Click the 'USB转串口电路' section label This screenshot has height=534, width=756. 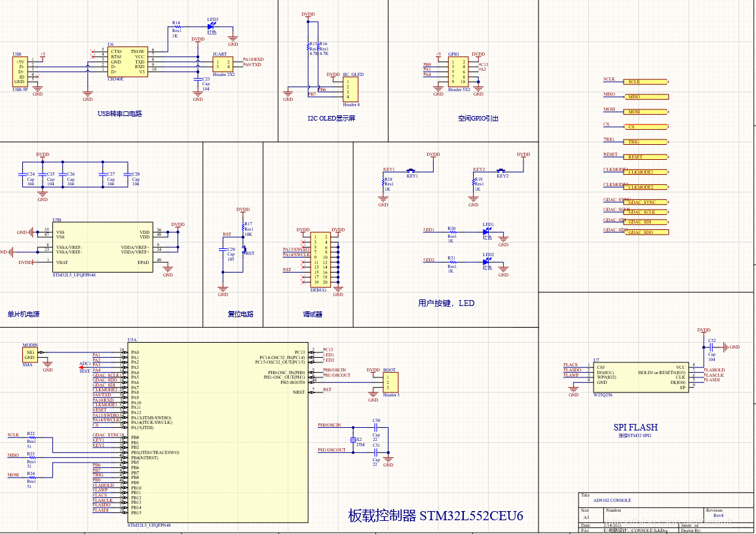click(120, 114)
